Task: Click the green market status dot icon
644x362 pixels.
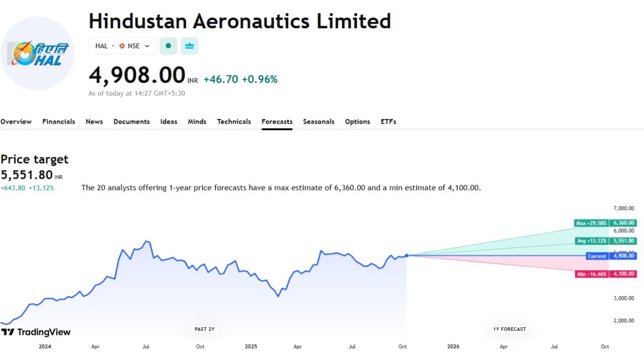Action: tap(168, 46)
